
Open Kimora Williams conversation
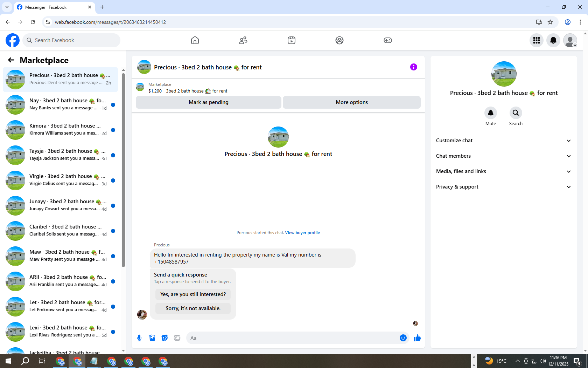(61, 130)
